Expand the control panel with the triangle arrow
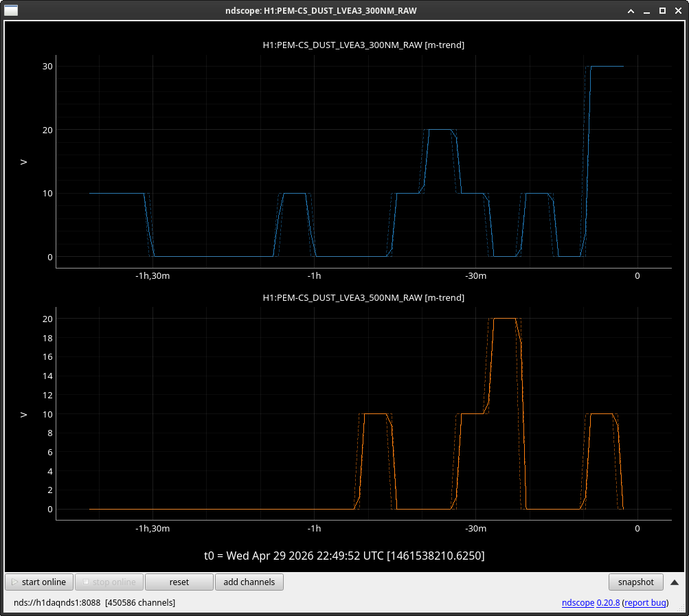The height and width of the screenshot is (616, 689). [x=675, y=582]
